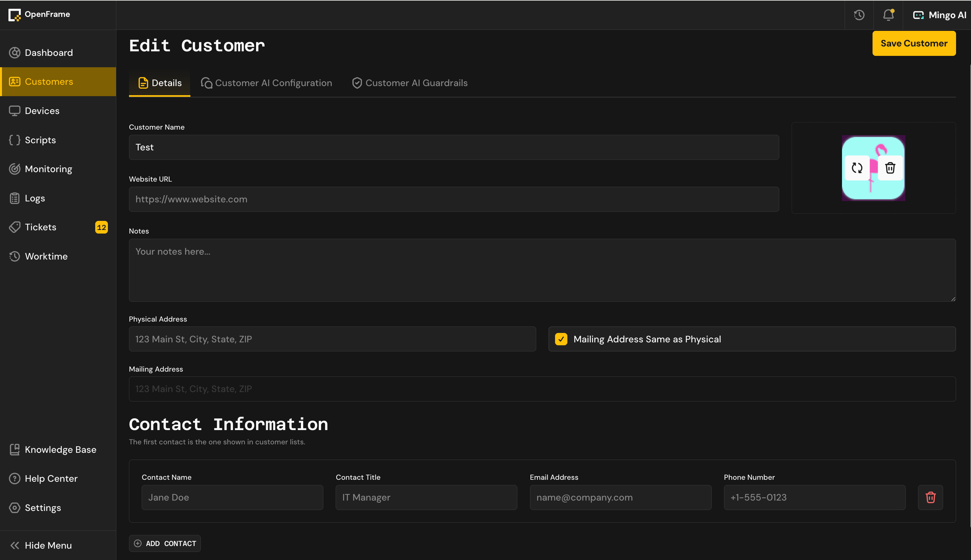Image resolution: width=971 pixels, height=560 pixels.
Task: Click the Notes text area
Action: click(x=542, y=270)
